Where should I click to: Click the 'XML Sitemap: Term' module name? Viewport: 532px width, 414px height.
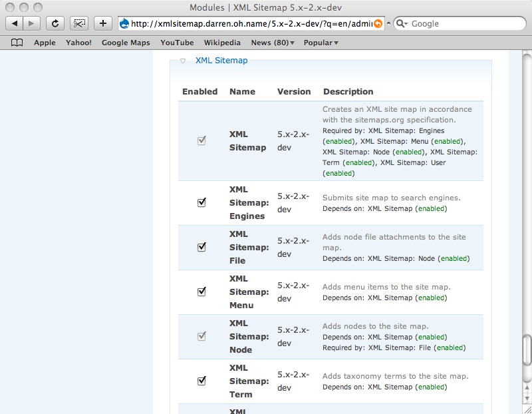[x=249, y=381]
